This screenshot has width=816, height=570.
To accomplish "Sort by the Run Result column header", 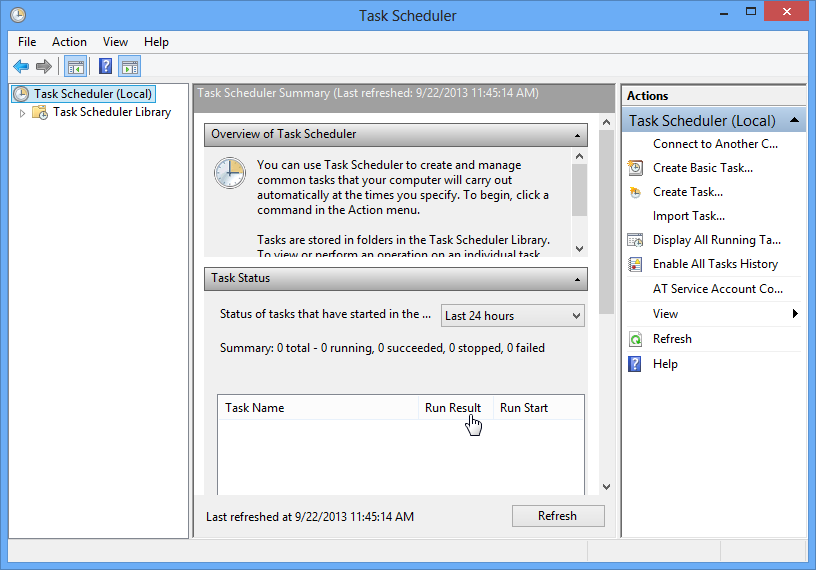I will click(453, 408).
